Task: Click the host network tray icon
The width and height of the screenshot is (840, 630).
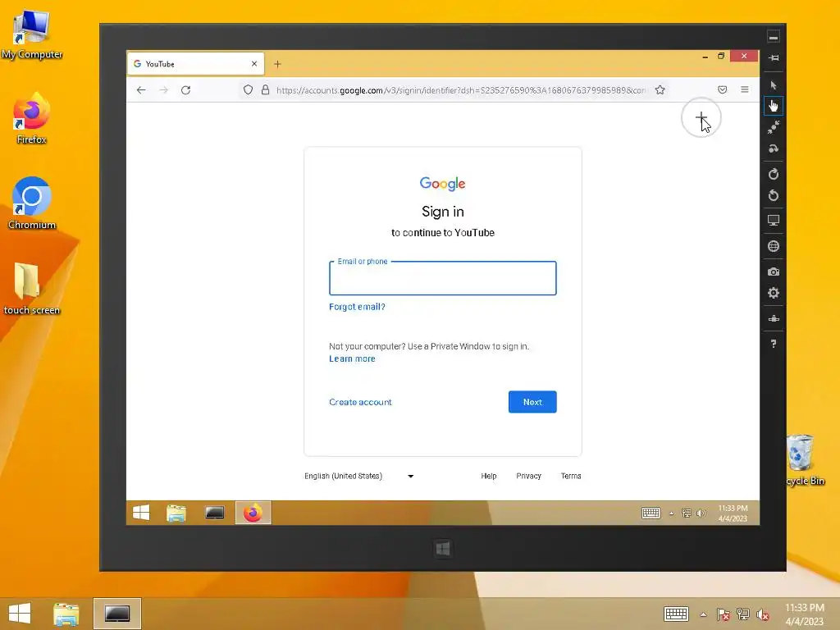Action: [742, 614]
